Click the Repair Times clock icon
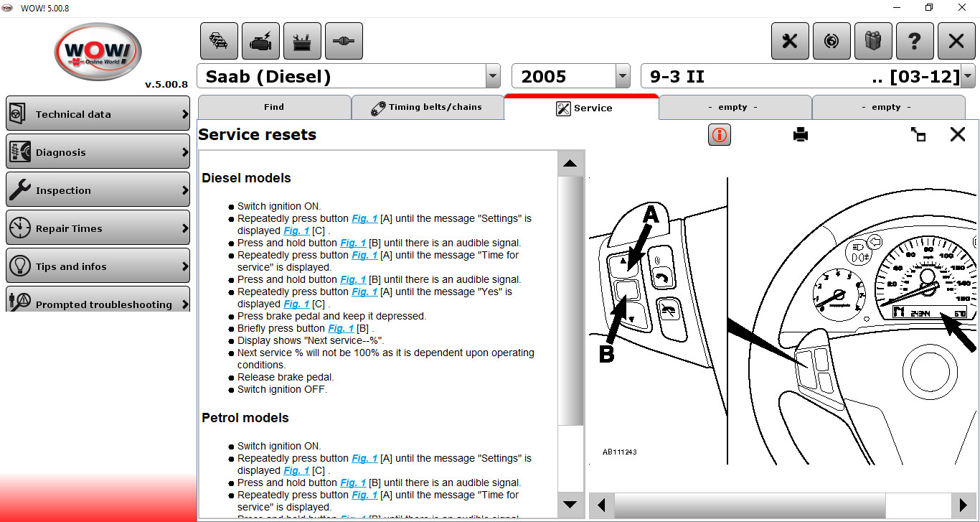The width and height of the screenshot is (980, 522). coord(19,228)
